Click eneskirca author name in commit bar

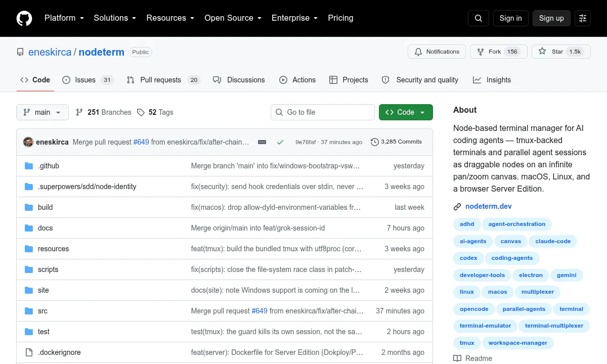pyautogui.click(x=52, y=142)
